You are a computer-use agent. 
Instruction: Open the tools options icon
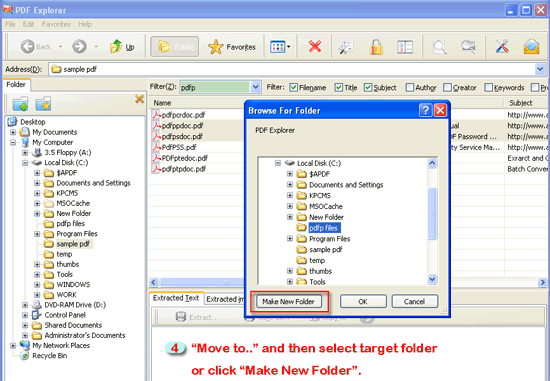(502, 47)
